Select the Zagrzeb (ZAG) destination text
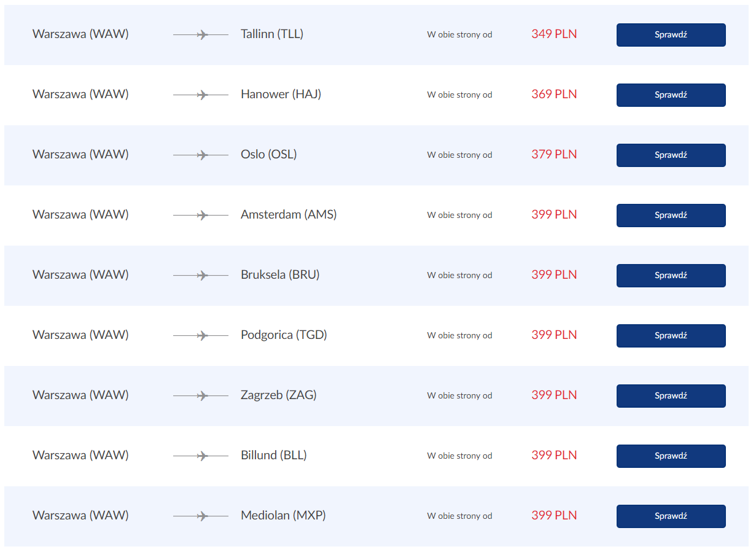Screen dimensions: 756x552 point(279,395)
